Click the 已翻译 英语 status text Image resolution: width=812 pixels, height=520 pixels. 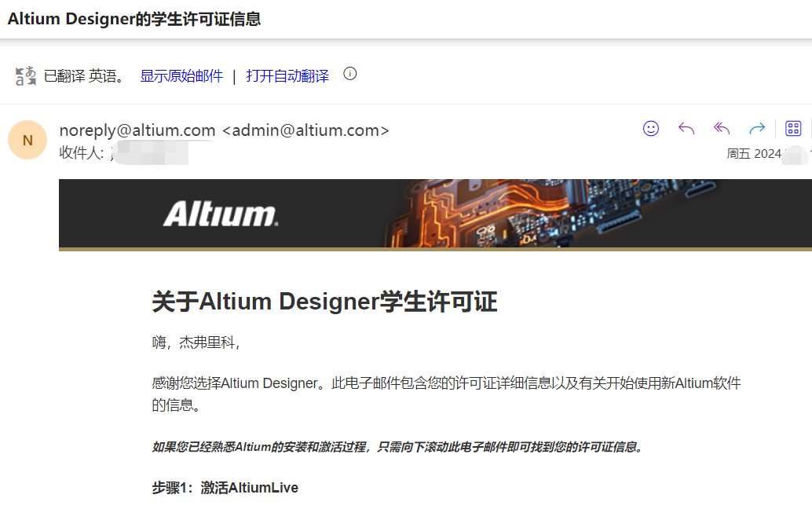point(84,76)
